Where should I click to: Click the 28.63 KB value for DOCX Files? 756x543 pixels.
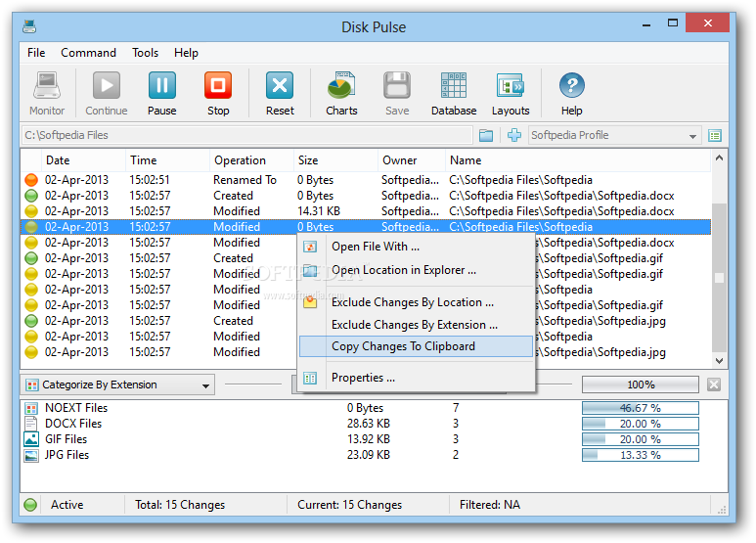pos(369,424)
